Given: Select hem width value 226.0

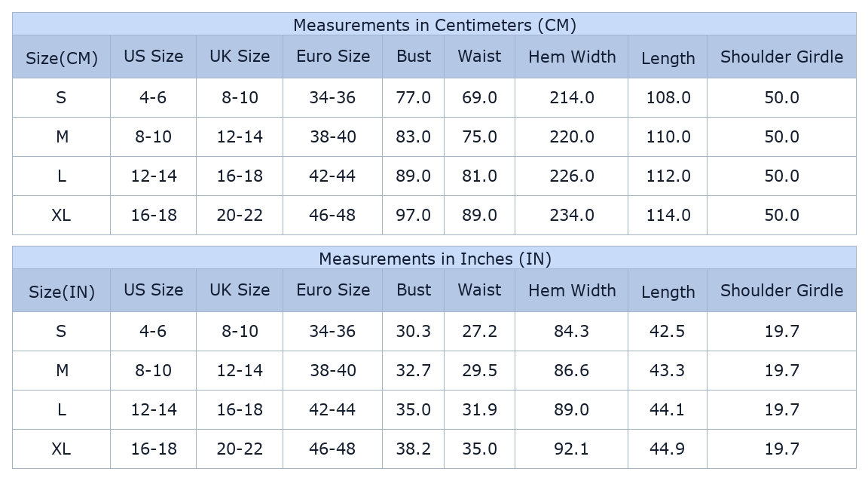Looking at the screenshot, I should pos(572,176).
